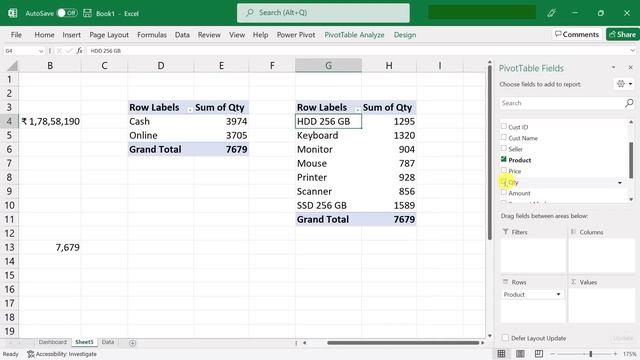
Task: Check the Qty field checkbox
Action: [504, 182]
